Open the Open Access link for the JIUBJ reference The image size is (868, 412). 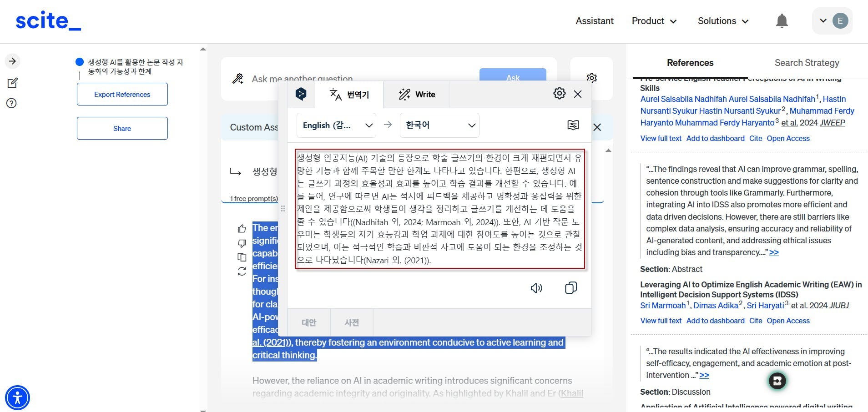(x=788, y=321)
